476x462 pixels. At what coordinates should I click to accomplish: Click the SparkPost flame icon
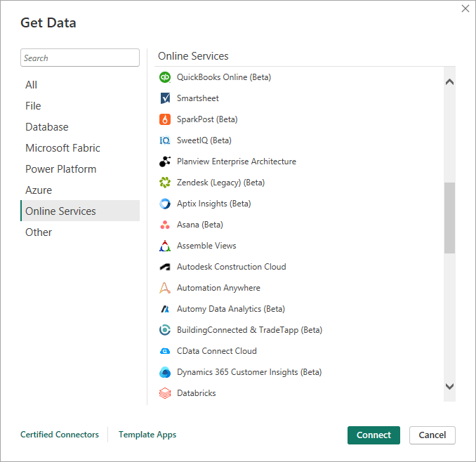coord(165,119)
